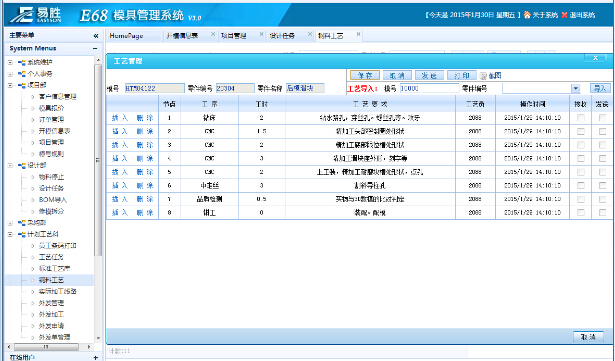Tick second-to-last column checkbox in node 1 row
The height and width of the screenshot is (361, 615).
pos(581,118)
